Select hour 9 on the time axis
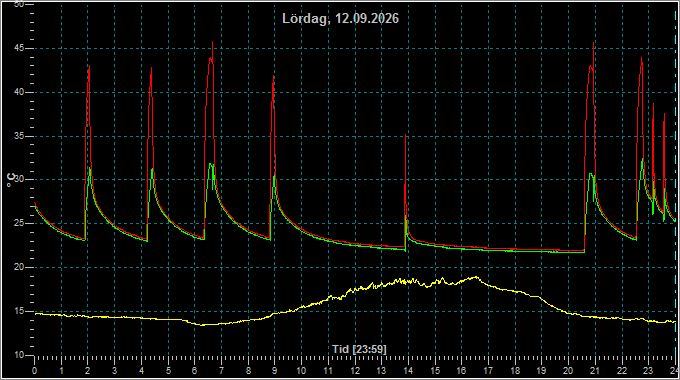 (275, 371)
